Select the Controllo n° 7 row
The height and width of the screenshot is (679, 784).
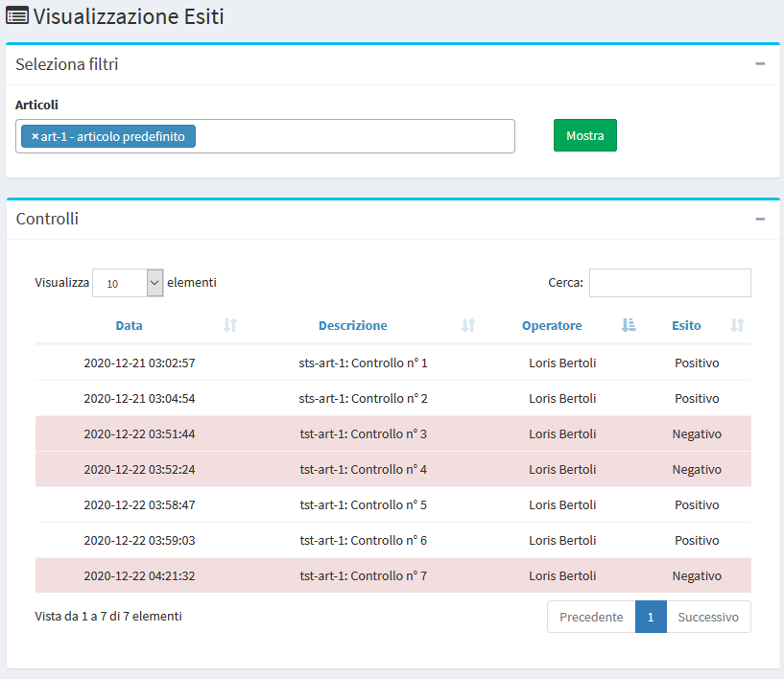point(393,575)
